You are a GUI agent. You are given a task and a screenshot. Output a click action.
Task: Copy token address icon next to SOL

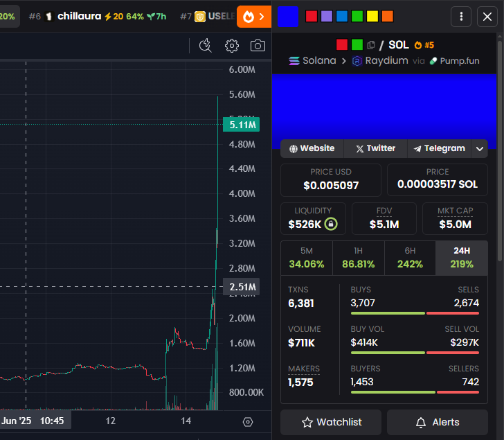tap(371, 45)
